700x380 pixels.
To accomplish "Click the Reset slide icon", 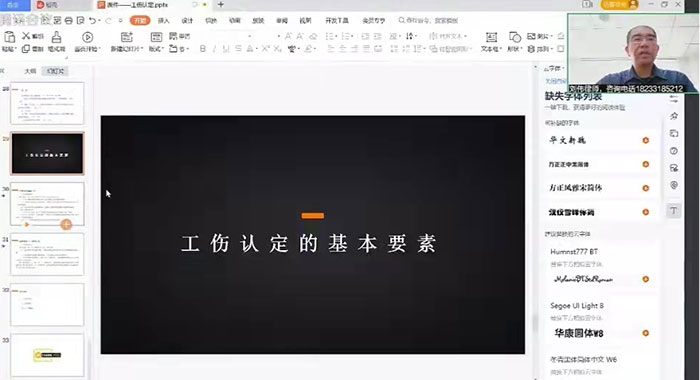I will pos(174,36).
